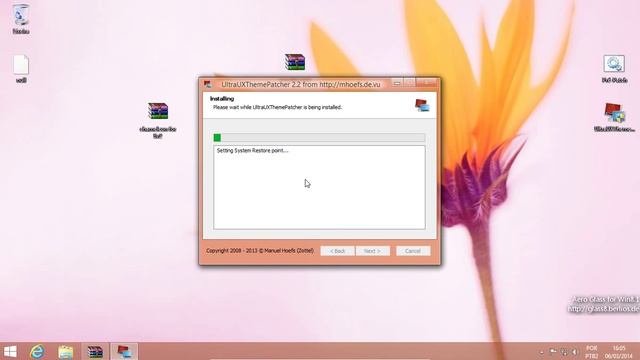Open File Explorer from the taskbar
Viewport: 640px width, 360px height.
[x=66, y=352]
